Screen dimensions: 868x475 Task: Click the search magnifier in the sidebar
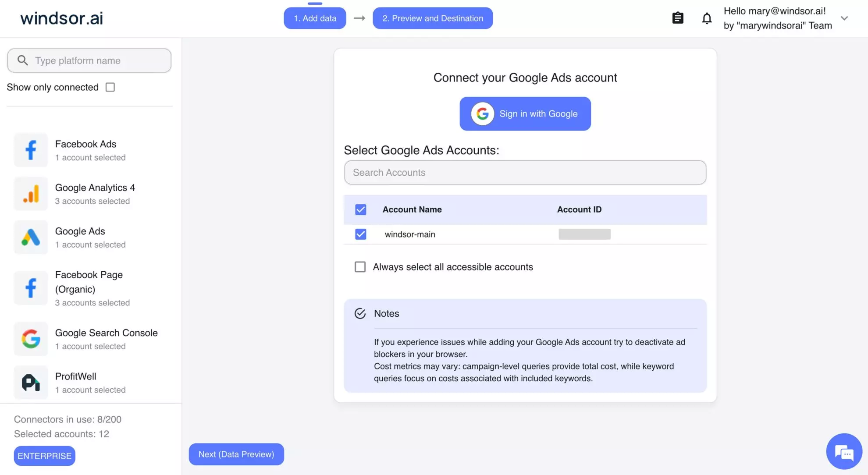pyautogui.click(x=22, y=60)
